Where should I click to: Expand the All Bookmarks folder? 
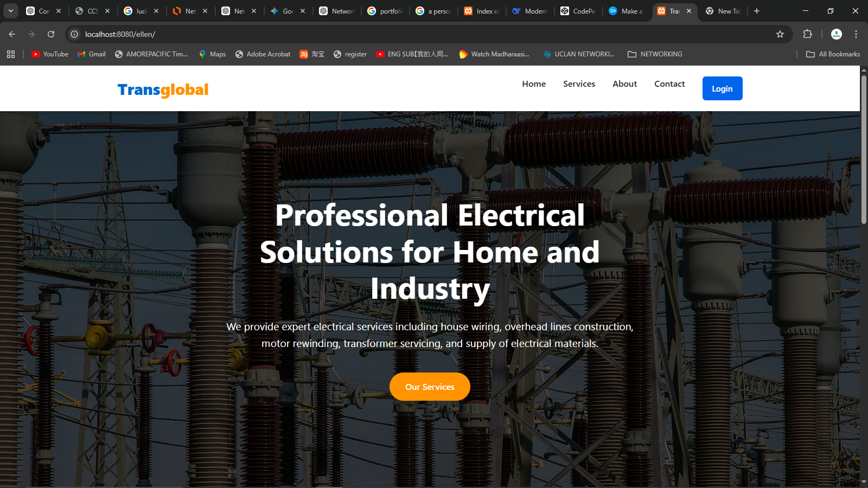[x=833, y=54]
